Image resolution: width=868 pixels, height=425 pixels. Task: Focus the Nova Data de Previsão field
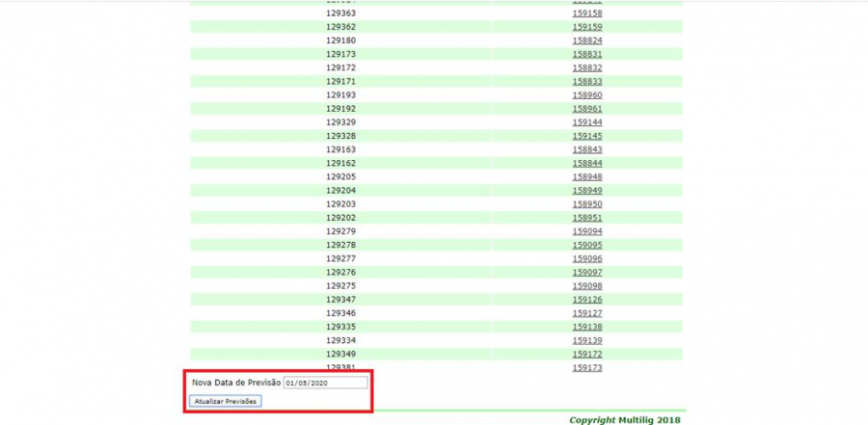325,383
